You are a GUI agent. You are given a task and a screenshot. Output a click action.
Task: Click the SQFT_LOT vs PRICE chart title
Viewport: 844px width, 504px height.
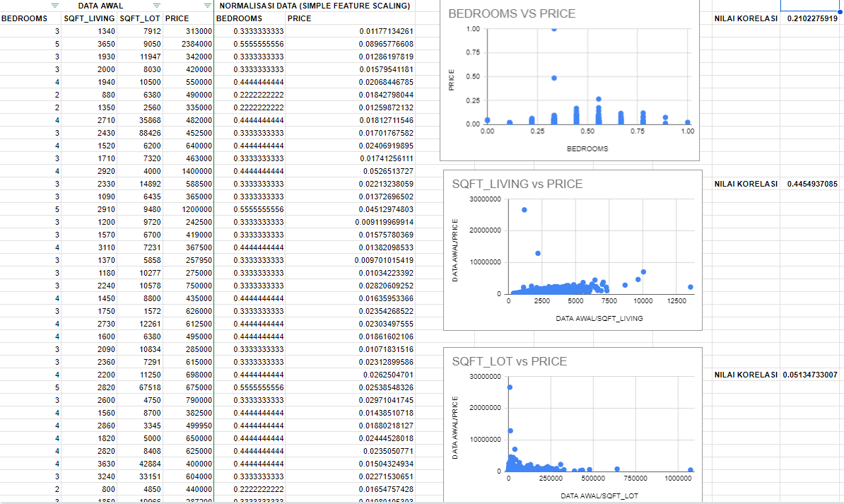click(x=509, y=361)
